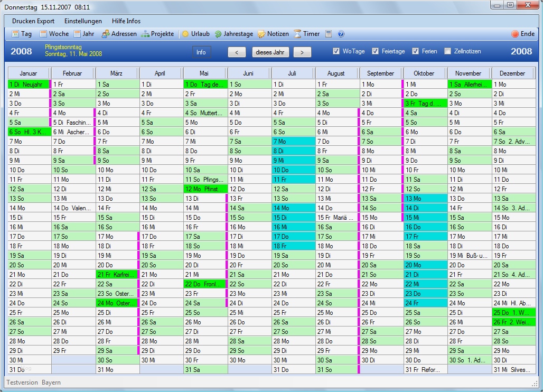543x392 pixels.
Task: Click the Testversion status bar text
Action: click(x=22, y=382)
